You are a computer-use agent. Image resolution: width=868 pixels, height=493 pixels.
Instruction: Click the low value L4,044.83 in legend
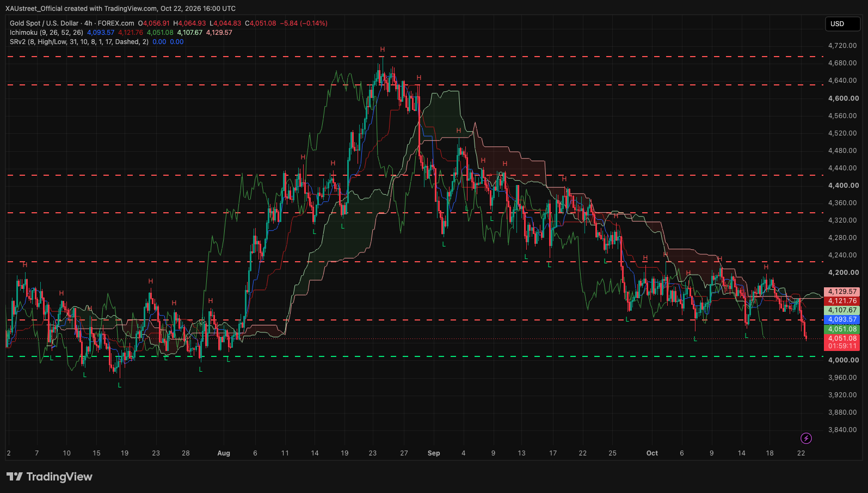point(225,23)
